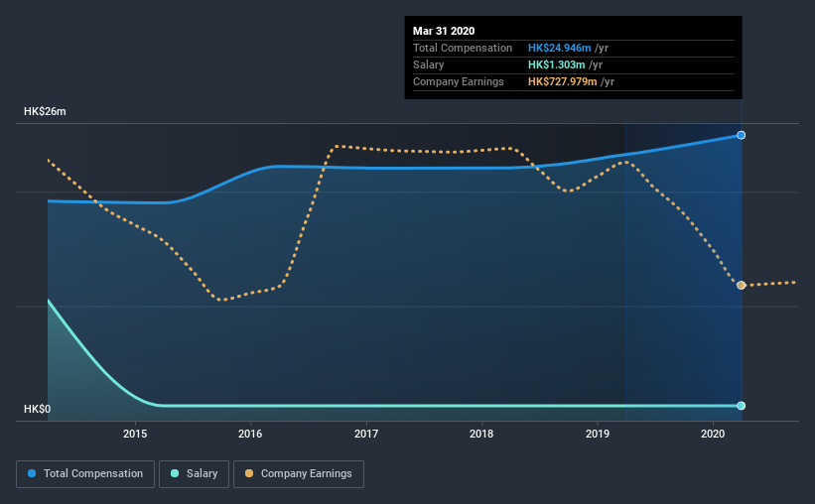Click the 2018 x-axis label
The height and width of the screenshot is (504, 815).
coord(481,434)
